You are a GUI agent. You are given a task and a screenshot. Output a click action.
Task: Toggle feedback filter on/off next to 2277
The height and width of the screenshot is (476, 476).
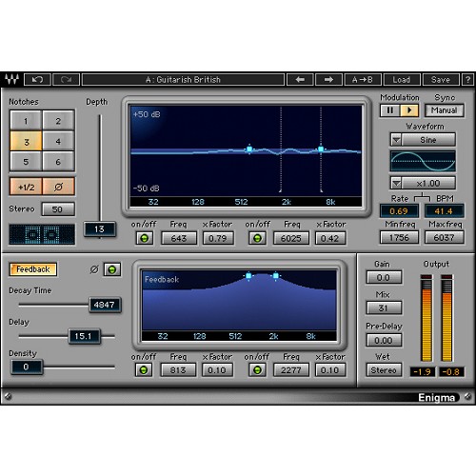point(257,370)
